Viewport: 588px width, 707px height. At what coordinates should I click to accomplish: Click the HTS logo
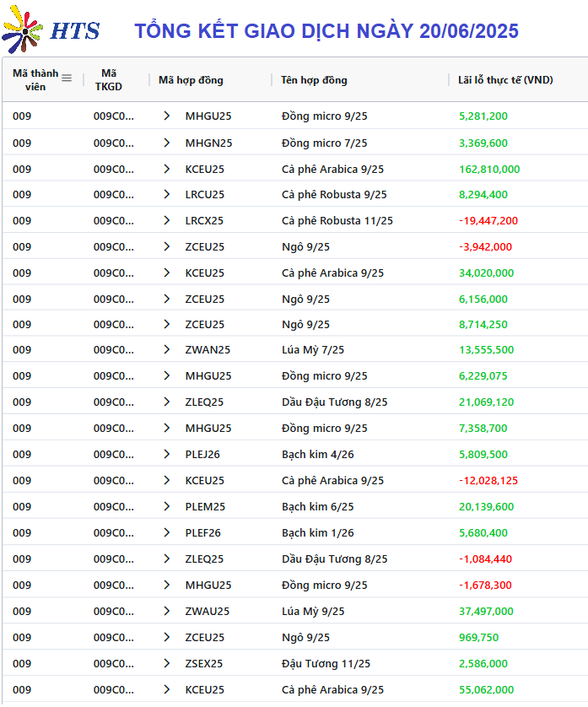tap(51, 30)
